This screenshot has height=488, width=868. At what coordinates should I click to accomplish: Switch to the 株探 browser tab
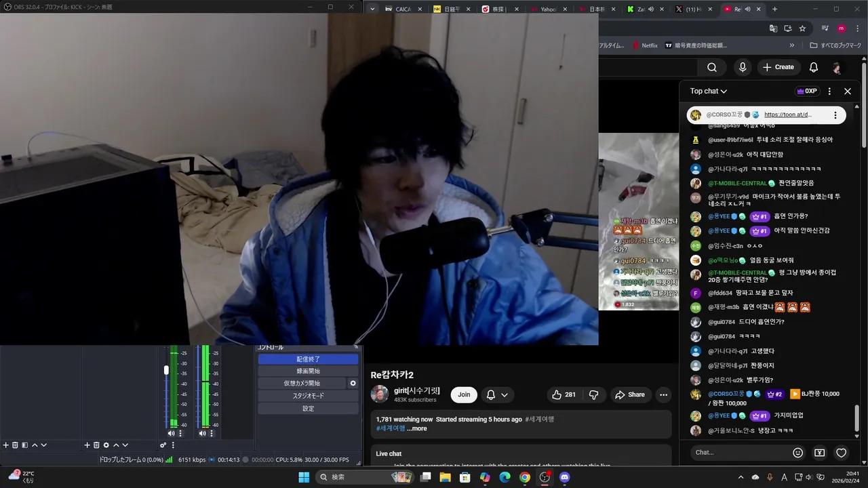click(x=500, y=9)
